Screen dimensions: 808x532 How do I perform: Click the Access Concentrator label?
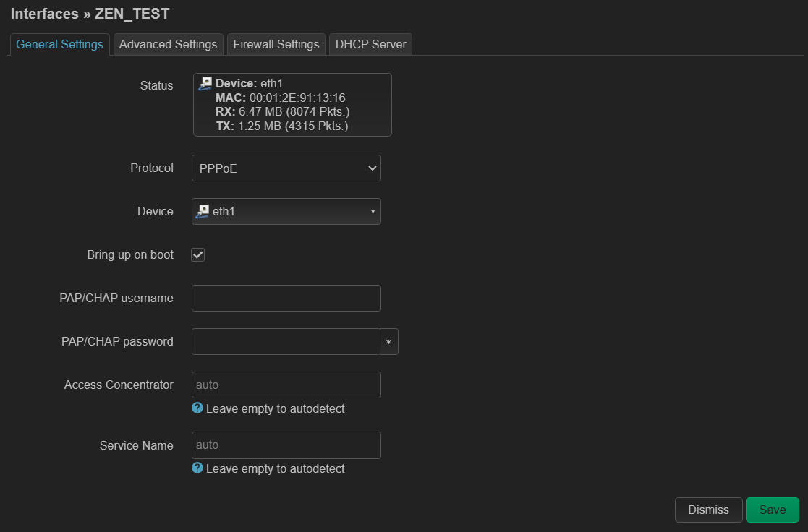coord(119,385)
